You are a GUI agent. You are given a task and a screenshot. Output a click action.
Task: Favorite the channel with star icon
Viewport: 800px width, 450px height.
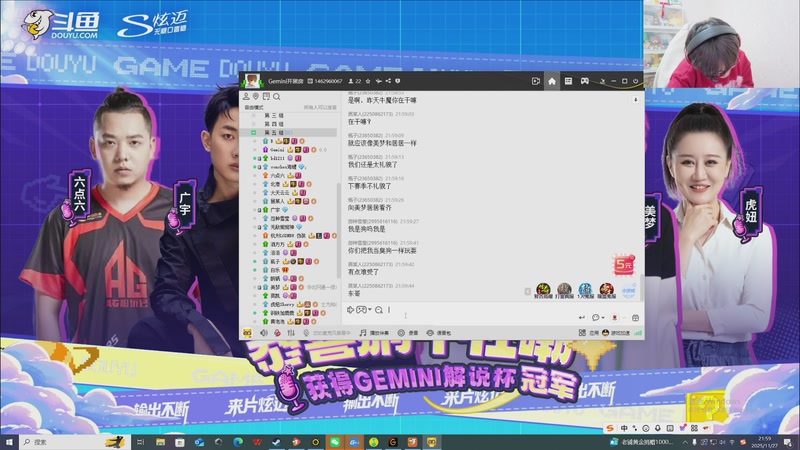(x=368, y=81)
